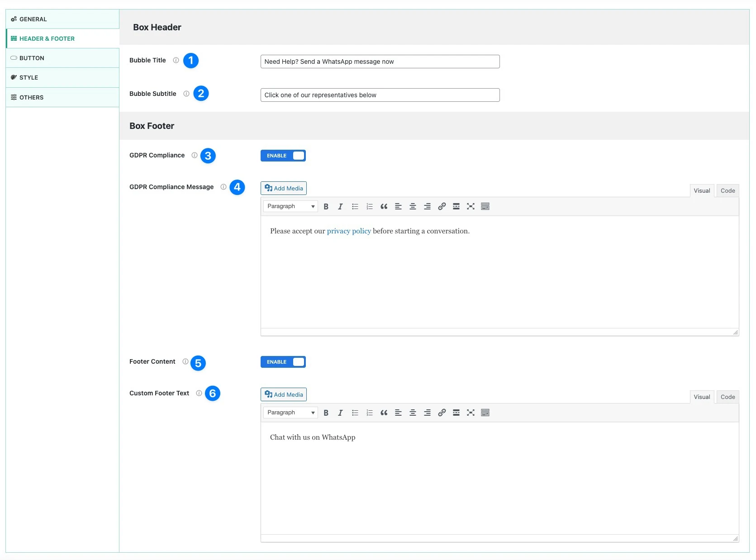This screenshot has height=560, width=756.
Task: Insert numbered list in Custom Footer editor
Action: pos(370,413)
